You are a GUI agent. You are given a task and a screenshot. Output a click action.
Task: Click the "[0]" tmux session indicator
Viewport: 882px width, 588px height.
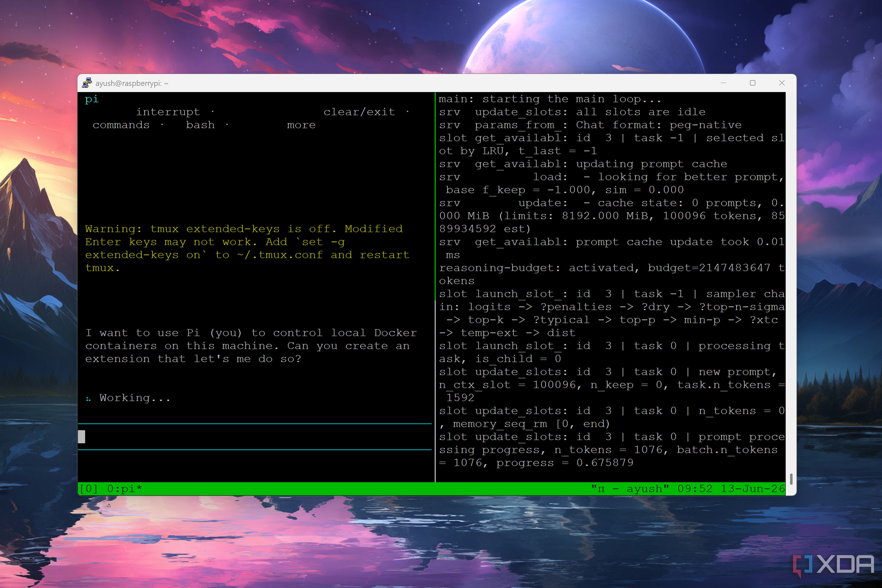point(88,489)
